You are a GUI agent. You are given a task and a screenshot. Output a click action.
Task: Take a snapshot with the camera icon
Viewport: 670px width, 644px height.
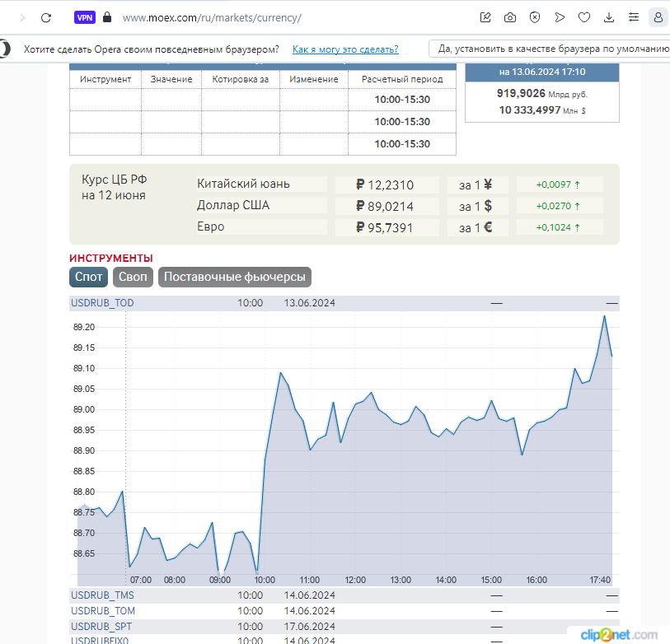point(510,17)
